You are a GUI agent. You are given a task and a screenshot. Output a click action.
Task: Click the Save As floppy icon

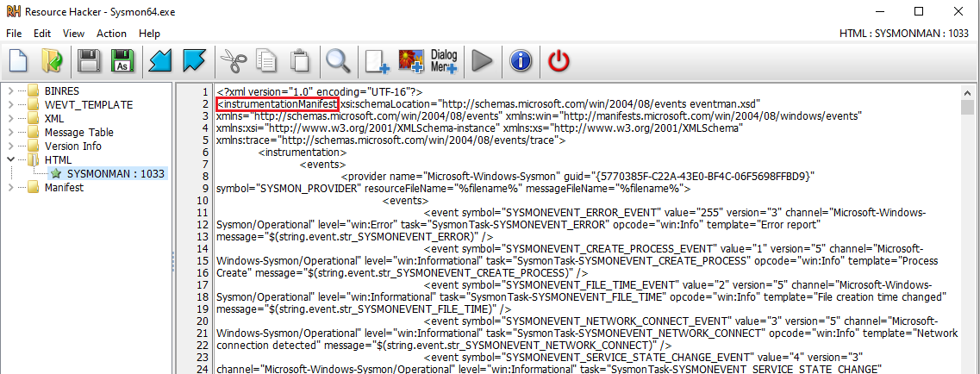pos(122,60)
